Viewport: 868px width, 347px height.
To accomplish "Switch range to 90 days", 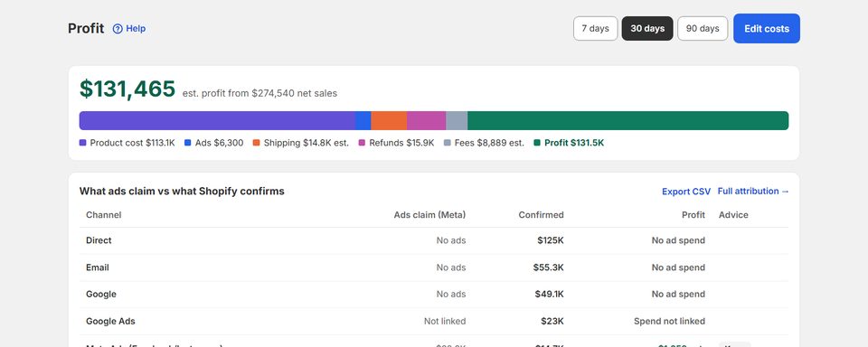I will (x=703, y=28).
